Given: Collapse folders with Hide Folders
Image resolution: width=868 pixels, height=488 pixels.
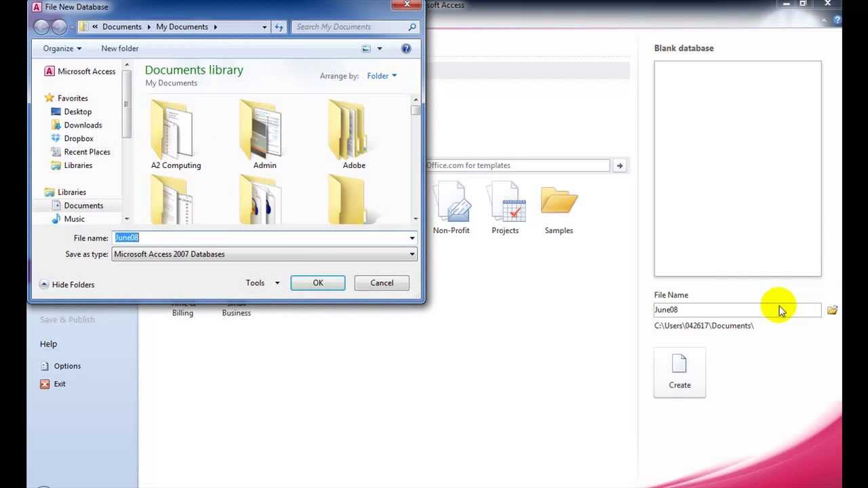Looking at the screenshot, I should (x=66, y=285).
